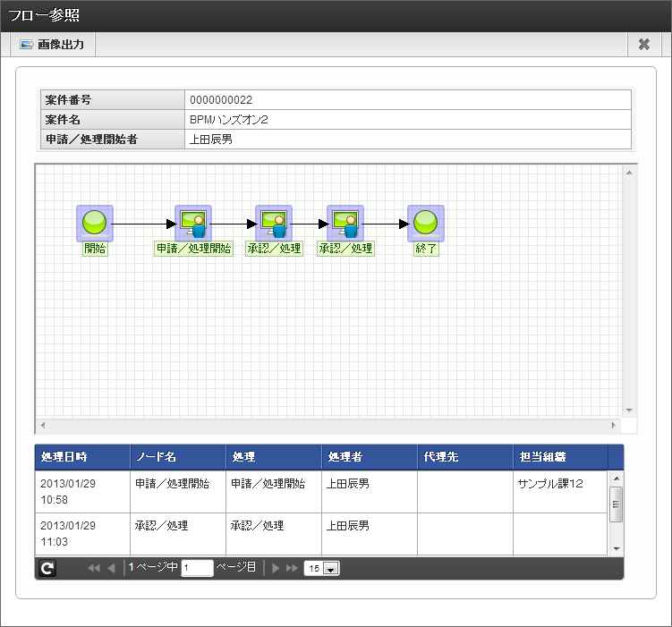Viewport: 672px width, 627px height.
Task: Select the green 終了 end node icon
Action: 426,223
